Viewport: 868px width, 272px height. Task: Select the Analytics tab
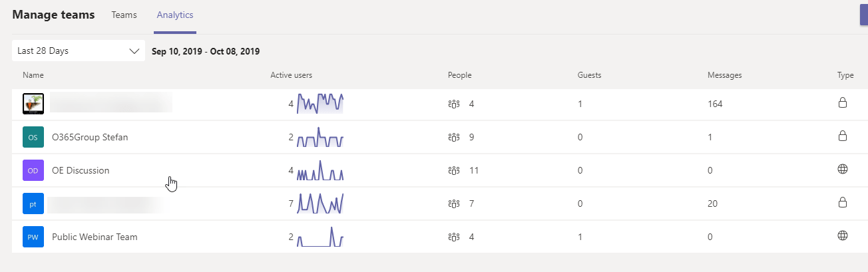pos(175,15)
